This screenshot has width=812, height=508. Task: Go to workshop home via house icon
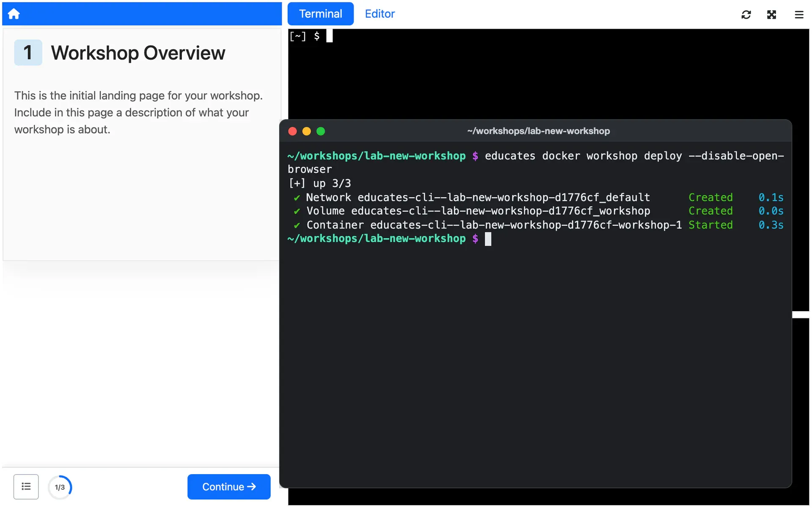[14, 14]
